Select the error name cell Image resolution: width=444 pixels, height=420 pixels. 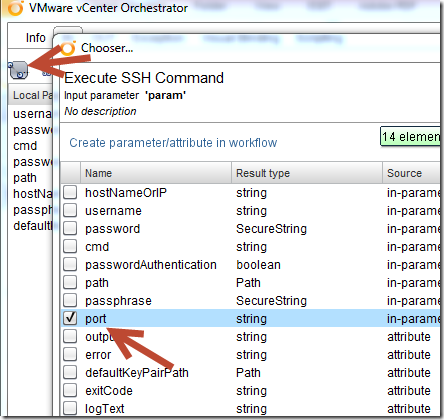tap(98, 355)
